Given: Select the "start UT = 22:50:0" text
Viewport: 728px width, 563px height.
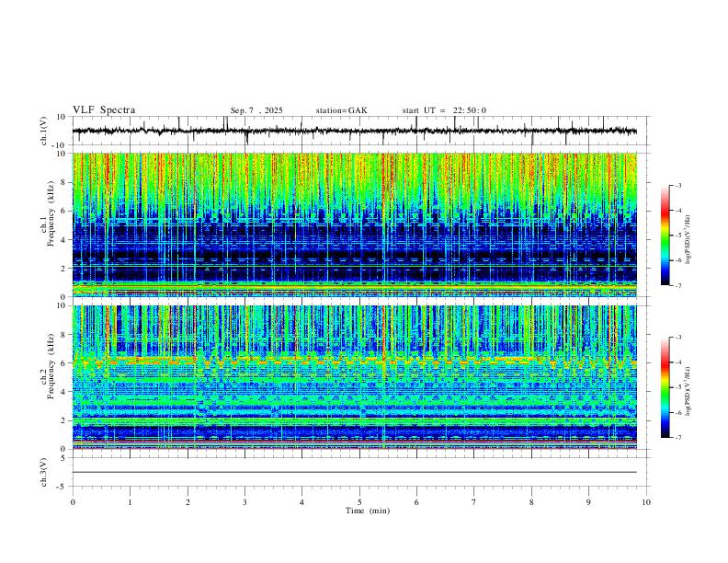Looking at the screenshot, I should click(444, 110).
